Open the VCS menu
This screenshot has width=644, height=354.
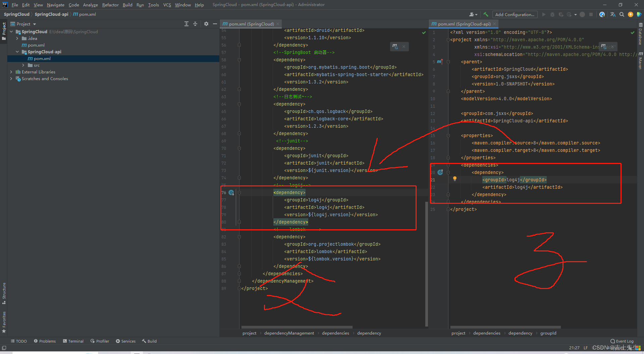167,5
